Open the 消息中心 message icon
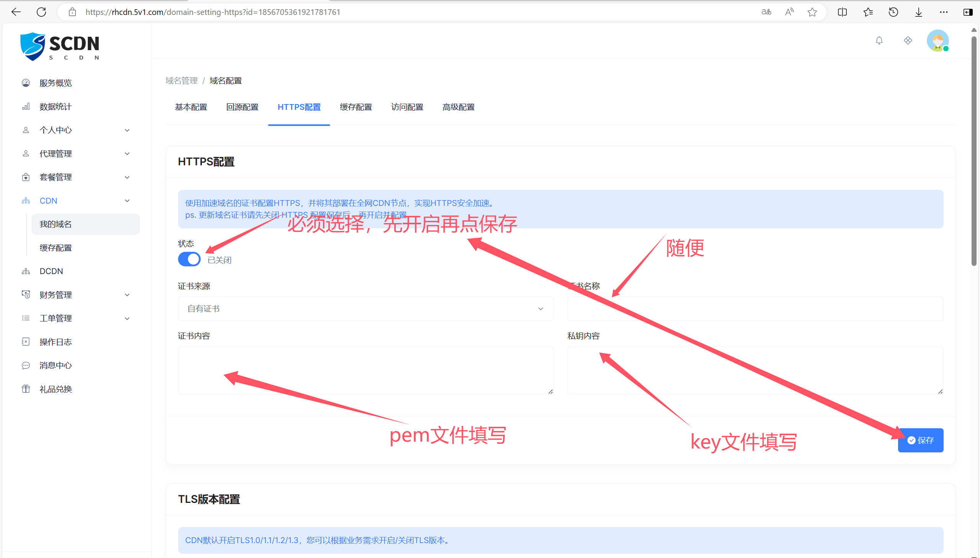The image size is (980, 558). (x=25, y=365)
